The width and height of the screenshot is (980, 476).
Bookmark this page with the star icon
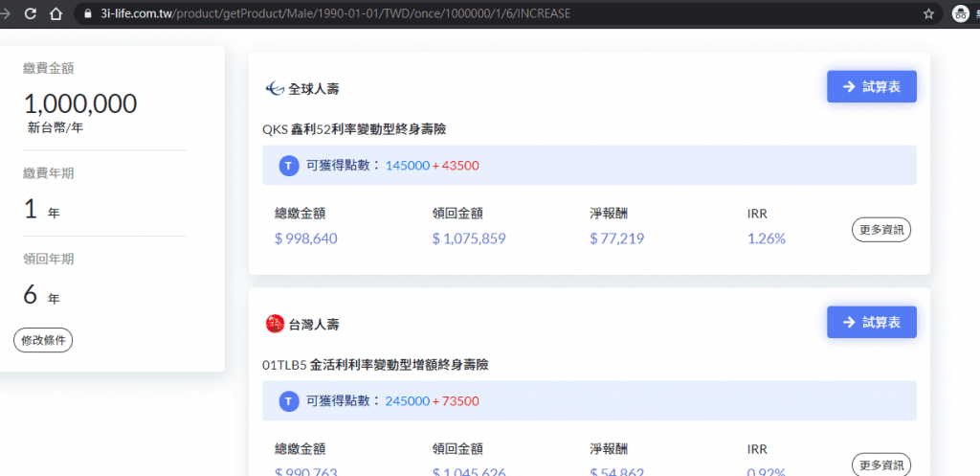(x=928, y=13)
